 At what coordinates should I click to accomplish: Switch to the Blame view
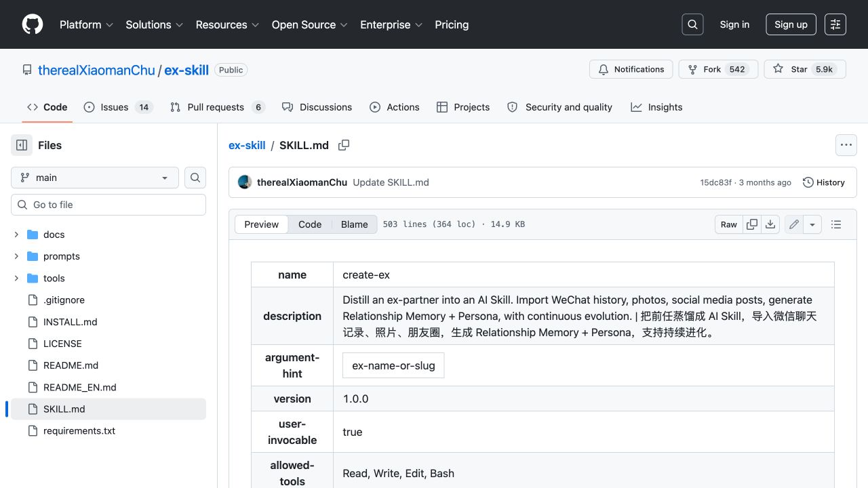355,224
